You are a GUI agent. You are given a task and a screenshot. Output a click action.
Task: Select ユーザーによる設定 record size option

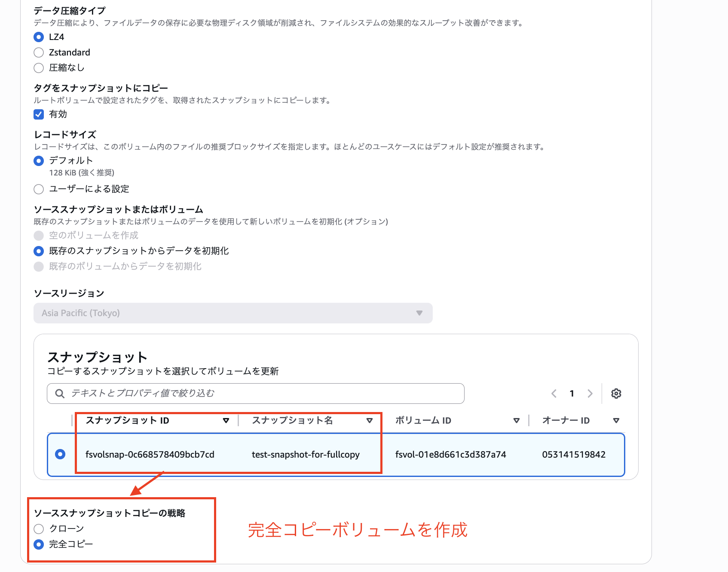[39, 189]
